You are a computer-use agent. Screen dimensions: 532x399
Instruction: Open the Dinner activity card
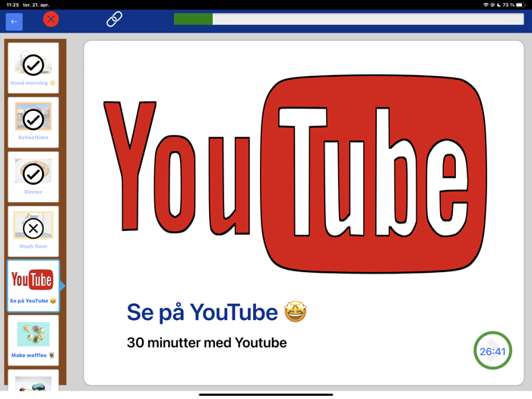(x=33, y=177)
